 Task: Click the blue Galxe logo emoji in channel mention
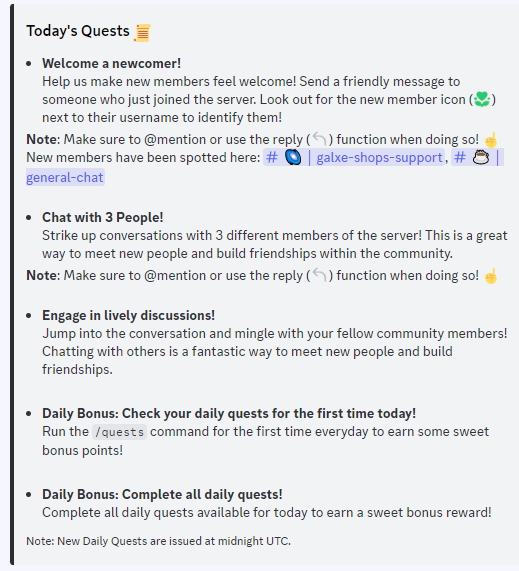pyautogui.click(x=293, y=158)
